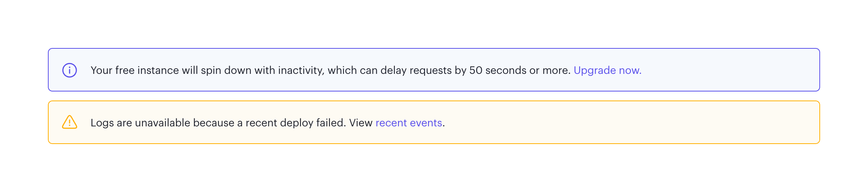Click the "which can" text in info banner

click(352, 70)
